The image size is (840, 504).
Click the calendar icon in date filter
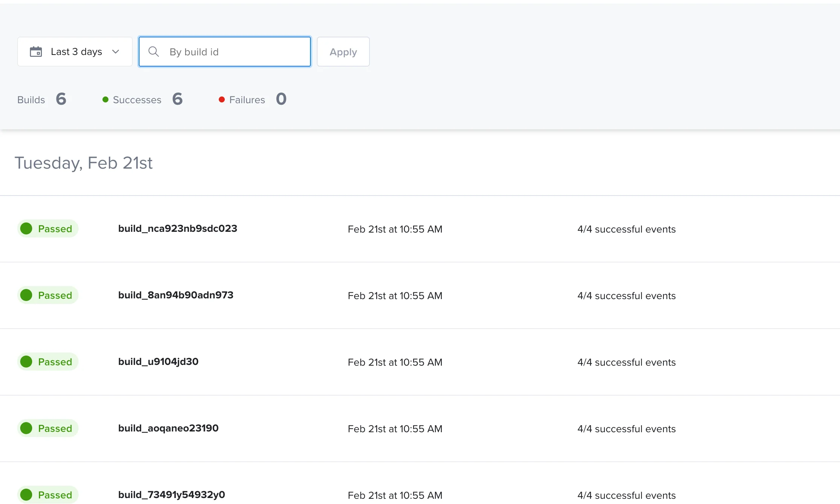(36, 52)
